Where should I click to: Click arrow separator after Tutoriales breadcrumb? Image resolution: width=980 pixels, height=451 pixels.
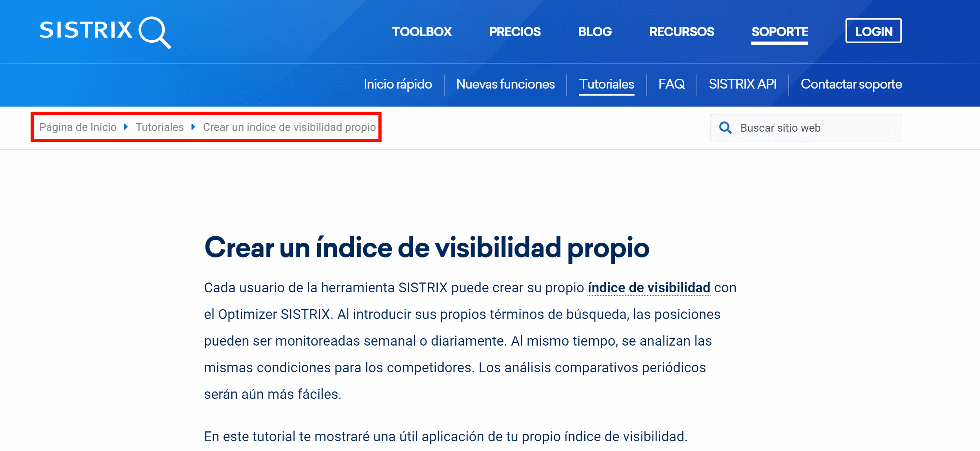pos(193,127)
